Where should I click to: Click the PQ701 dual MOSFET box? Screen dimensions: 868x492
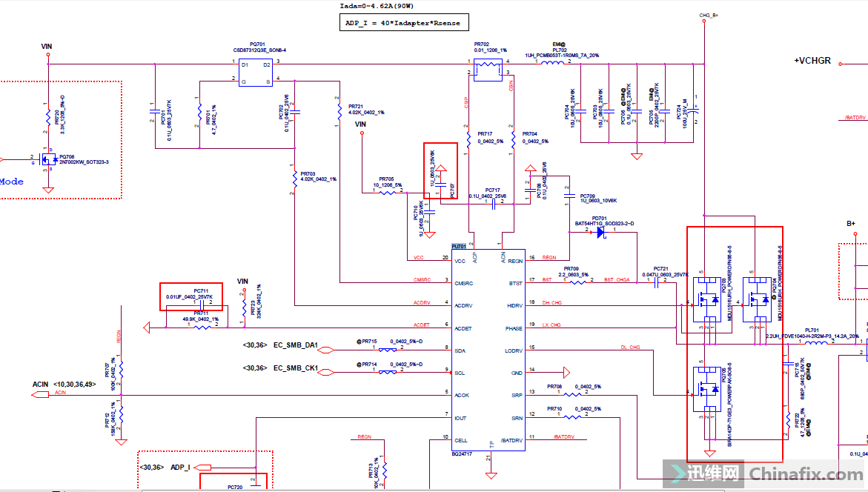click(256, 73)
